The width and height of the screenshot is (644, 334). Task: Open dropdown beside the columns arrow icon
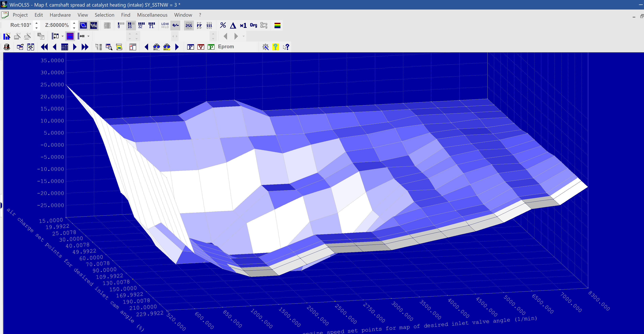88,36
